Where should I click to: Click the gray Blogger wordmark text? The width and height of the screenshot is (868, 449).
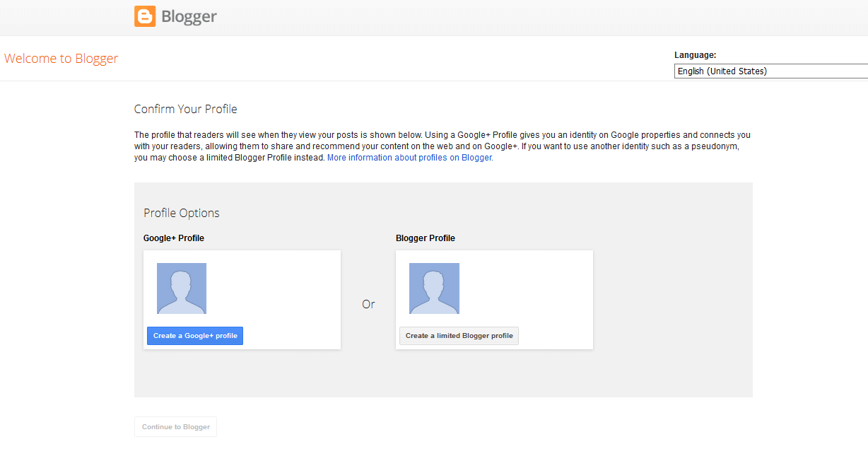189,17
